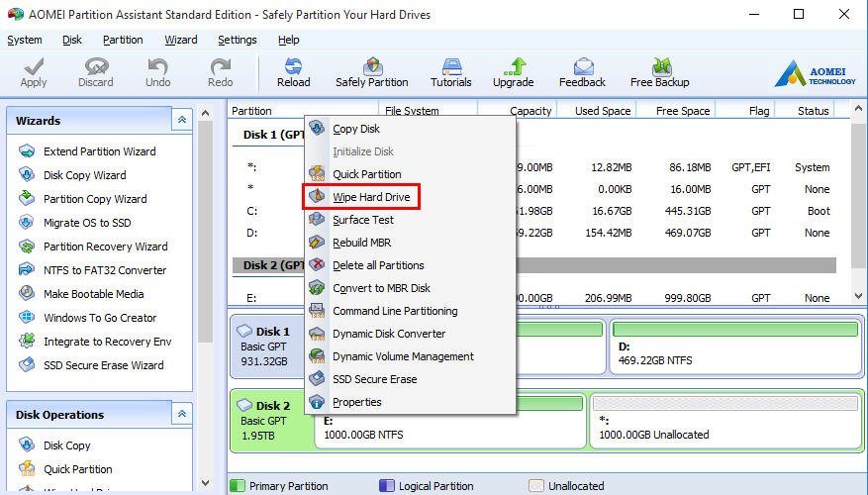Select SSD Secure Erase in context menu
This screenshot has width=868, height=495.
410,379
